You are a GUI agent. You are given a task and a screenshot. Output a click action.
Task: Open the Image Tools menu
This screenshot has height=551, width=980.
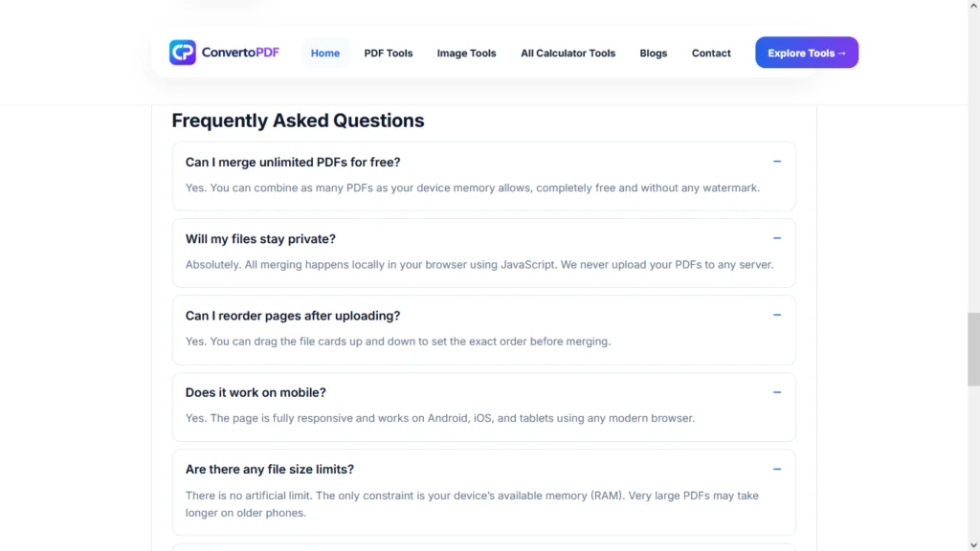click(466, 54)
